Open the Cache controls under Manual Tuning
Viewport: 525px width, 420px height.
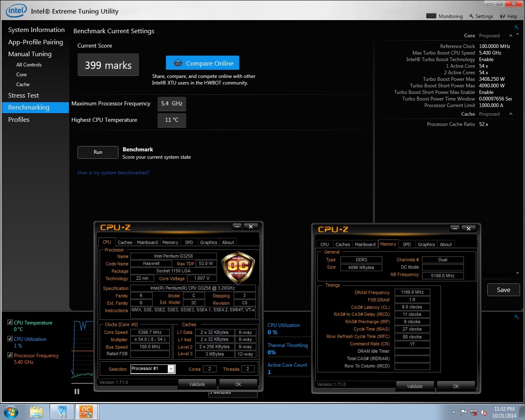[23, 84]
